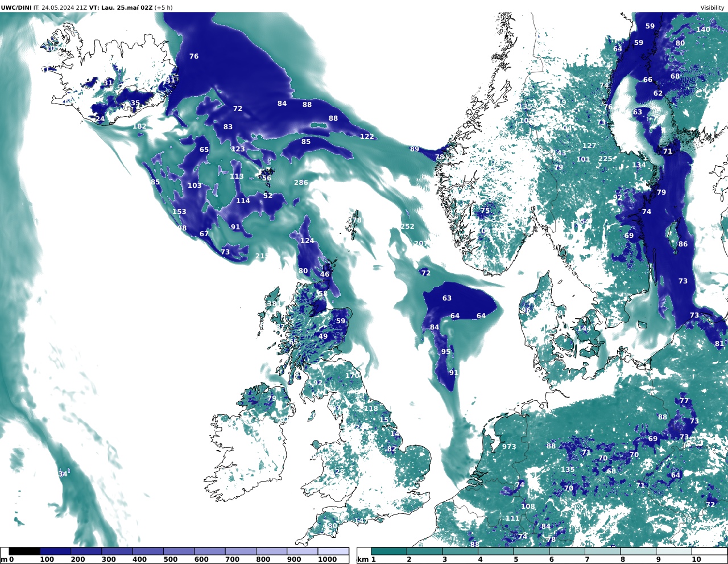
Task: Click the 400–500 m legend swatch
Action: [x=148, y=551]
